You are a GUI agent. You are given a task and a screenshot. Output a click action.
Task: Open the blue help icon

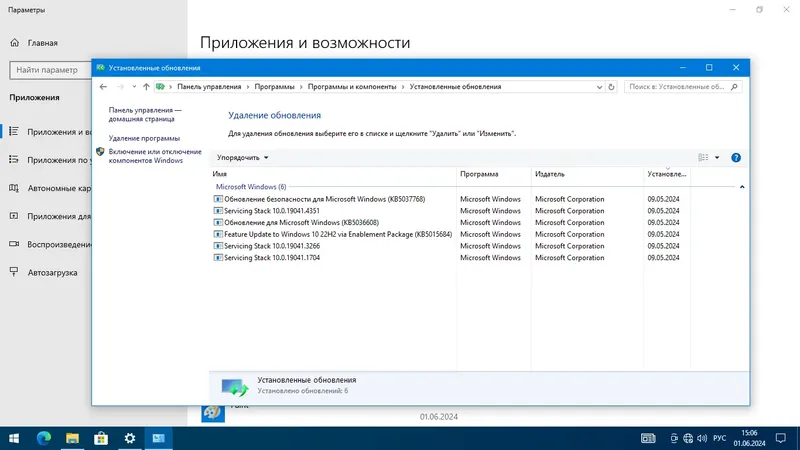(736, 158)
